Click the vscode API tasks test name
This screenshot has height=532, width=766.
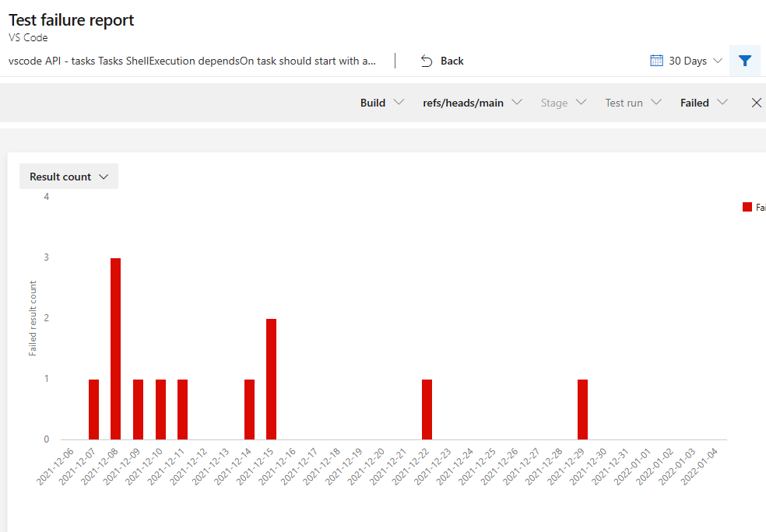tap(192, 61)
